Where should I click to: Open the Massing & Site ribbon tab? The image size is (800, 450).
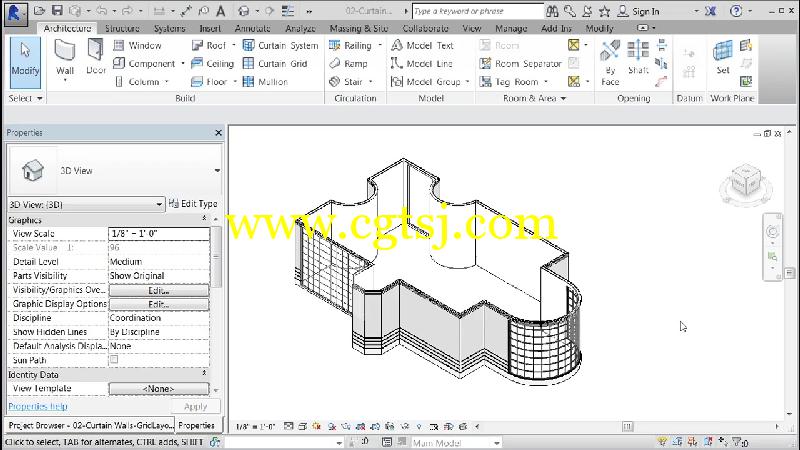[x=358, y=29]
